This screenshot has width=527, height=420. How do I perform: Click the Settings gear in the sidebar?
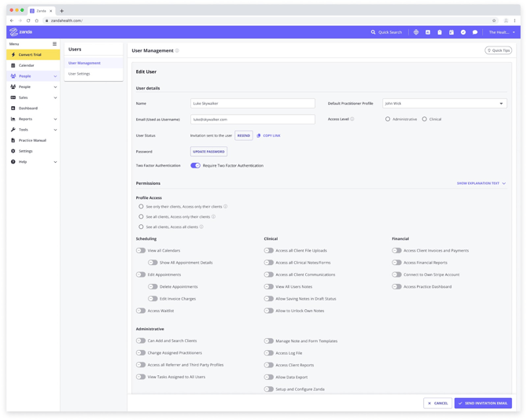13,151
